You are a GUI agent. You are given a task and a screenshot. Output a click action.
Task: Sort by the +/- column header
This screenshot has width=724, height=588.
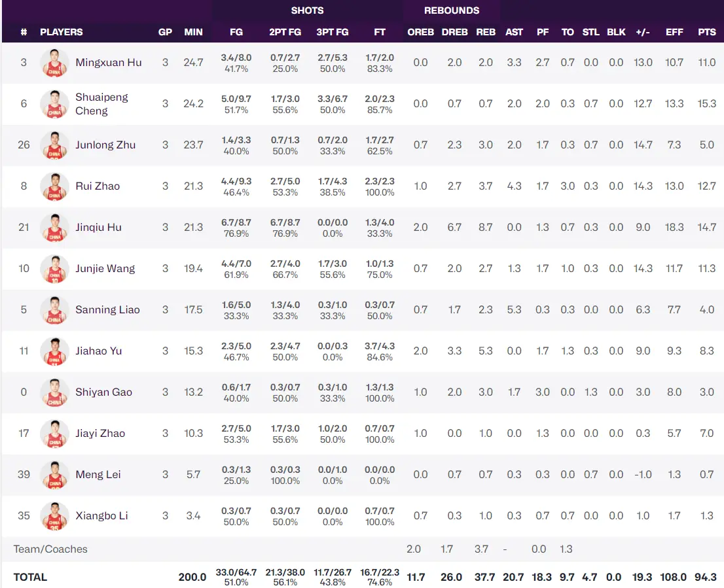[x=642, y=32]
